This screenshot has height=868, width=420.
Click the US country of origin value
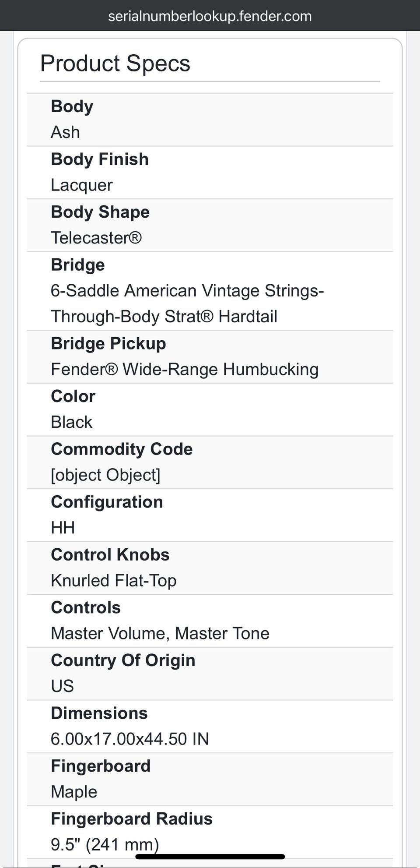tap(62, 686)
